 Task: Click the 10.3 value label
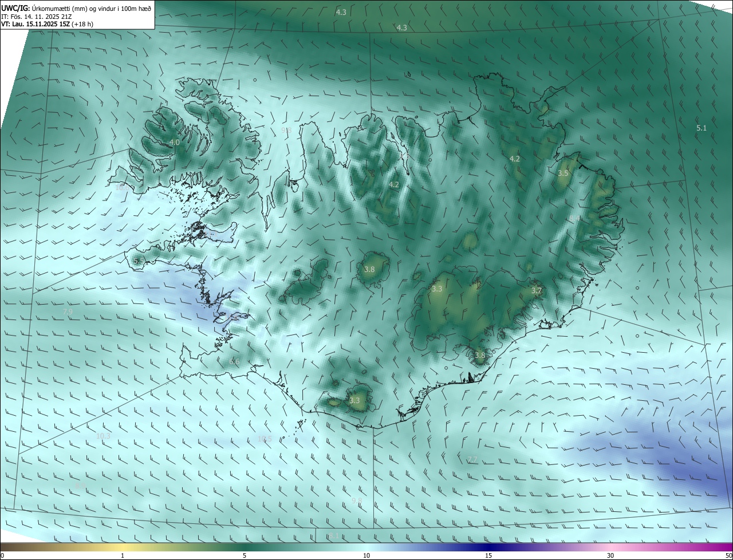pos(103,436)
